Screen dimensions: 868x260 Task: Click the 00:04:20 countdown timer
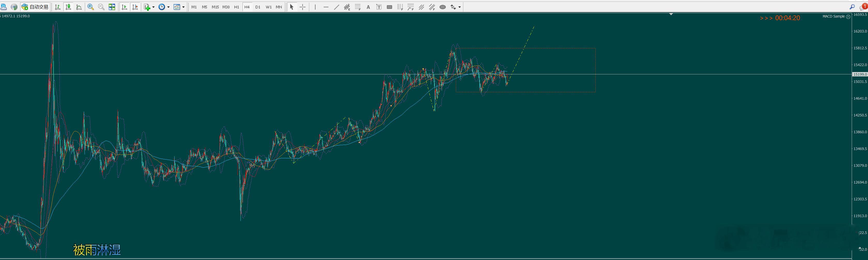(788, 18)
